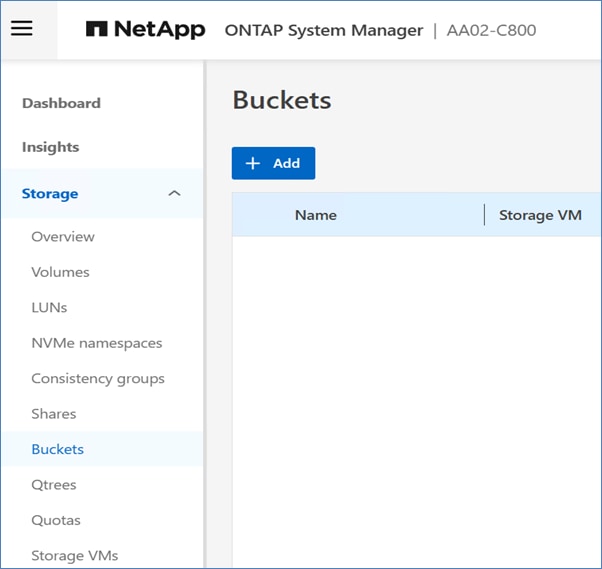Open Qtrees page
602x569 pixels.
click(x=54, y=485)
